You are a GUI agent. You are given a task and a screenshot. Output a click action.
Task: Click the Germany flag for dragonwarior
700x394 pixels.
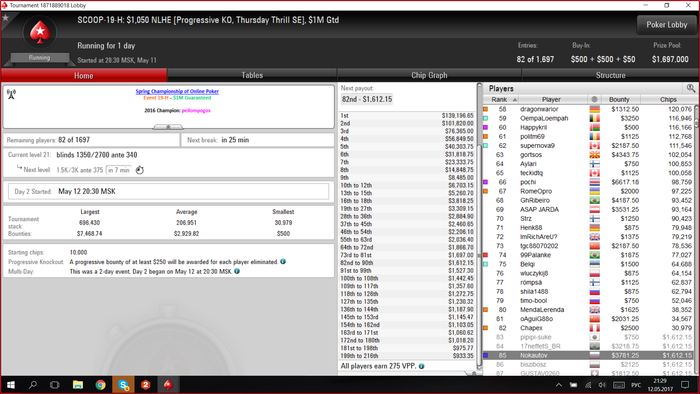tap(594, 109)
